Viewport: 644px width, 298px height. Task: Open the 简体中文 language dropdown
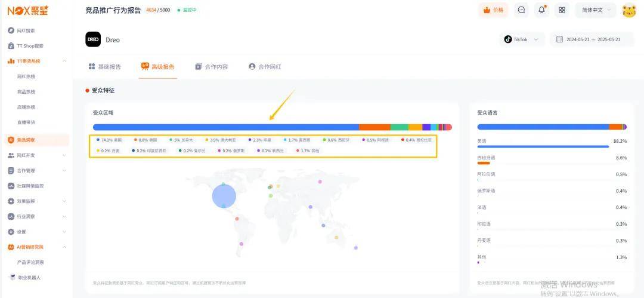[595, 10]
